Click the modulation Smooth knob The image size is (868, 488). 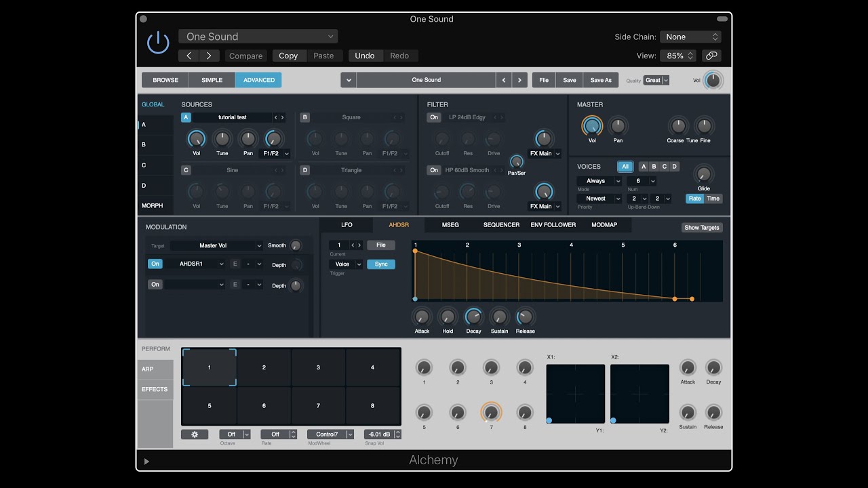click(296, 245)
